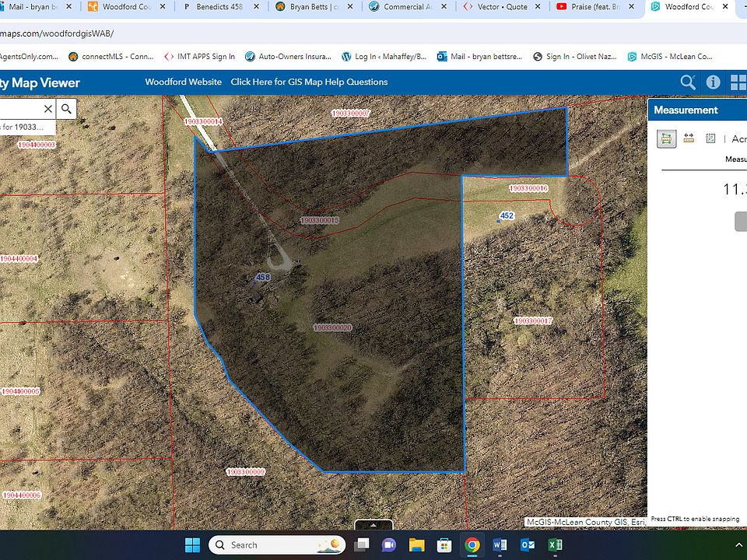Viewport: 747px width, 560px height.
Task: Open Word from the taskbar
Action: pos(500,545)
